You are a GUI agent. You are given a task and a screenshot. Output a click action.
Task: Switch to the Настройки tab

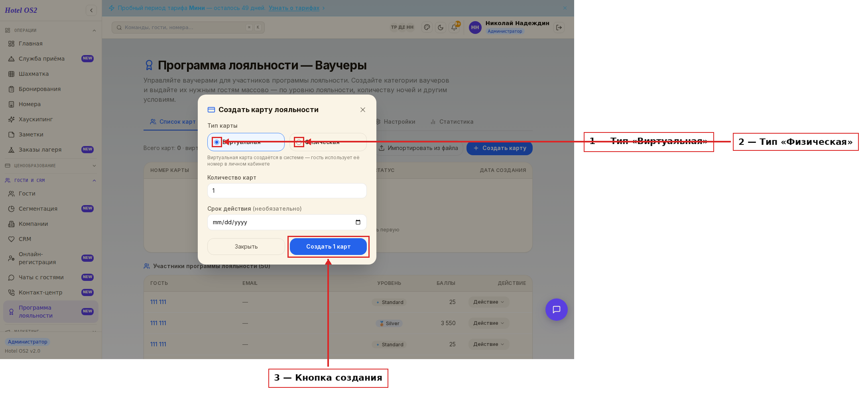click(x=395, y=122)
